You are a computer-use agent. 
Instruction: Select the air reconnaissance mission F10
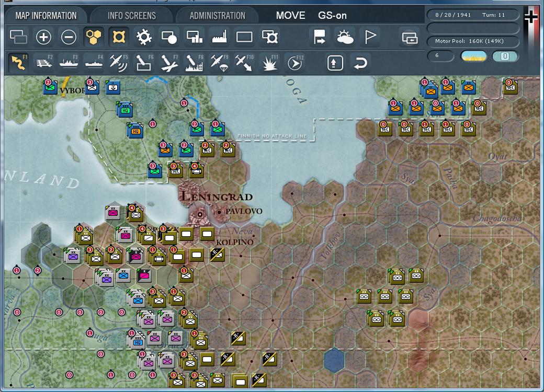(x=244, y=63)
